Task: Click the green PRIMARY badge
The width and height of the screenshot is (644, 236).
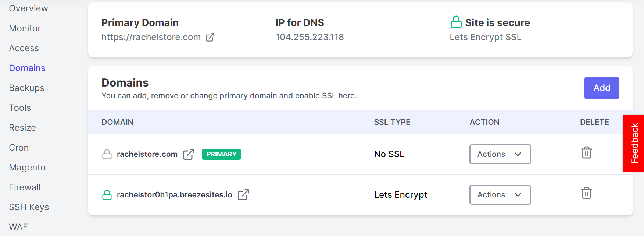Action: [x=221, y=154]
